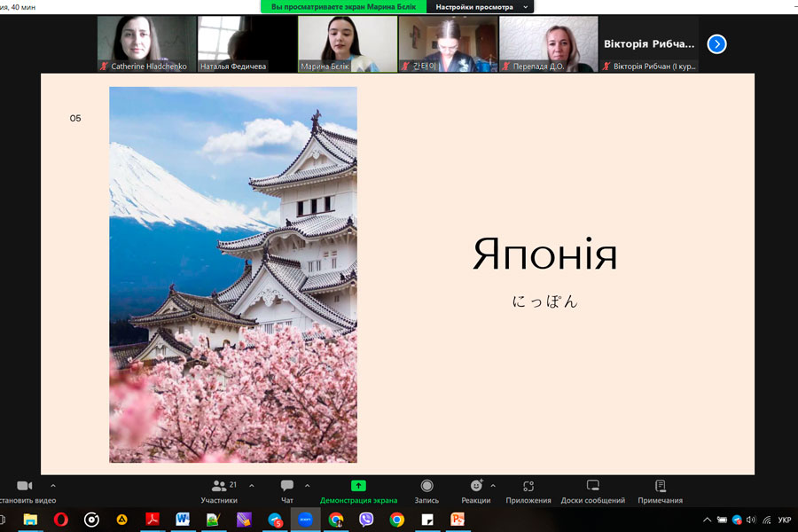798x532 pixels.
Task: Open Настройки просмотра view settings dropdown
Action: pos(480,7)
